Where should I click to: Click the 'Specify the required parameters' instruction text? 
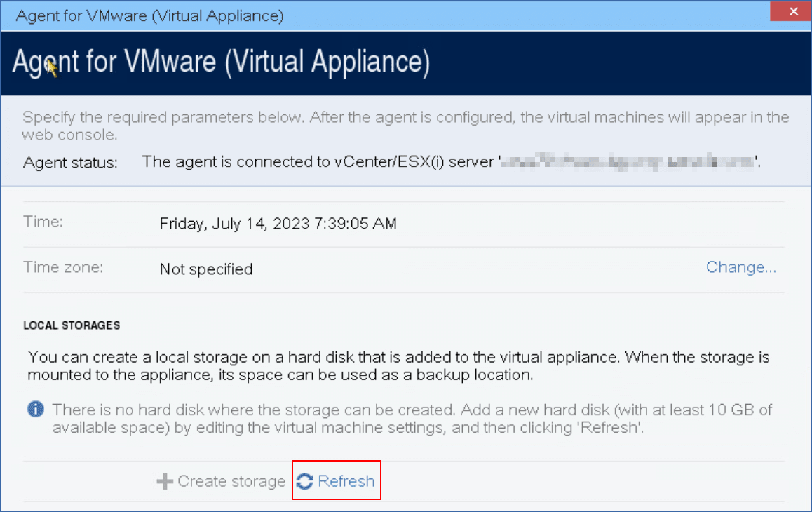(x=405, y=126)
